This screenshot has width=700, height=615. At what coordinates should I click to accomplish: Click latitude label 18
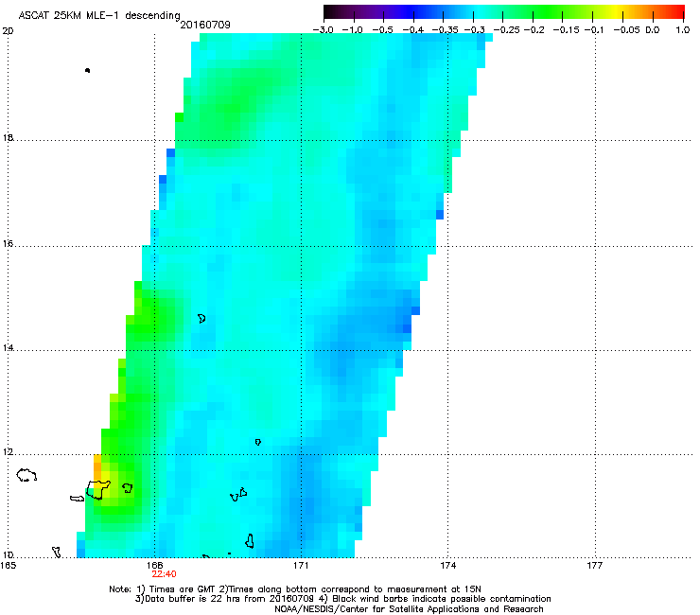(8, 137)
